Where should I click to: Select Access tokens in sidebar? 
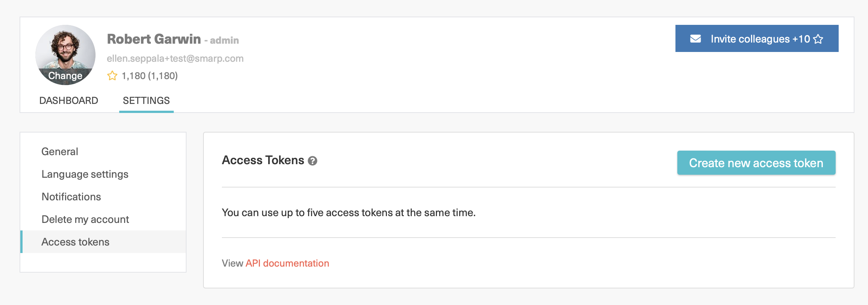[x=103, y=242]
